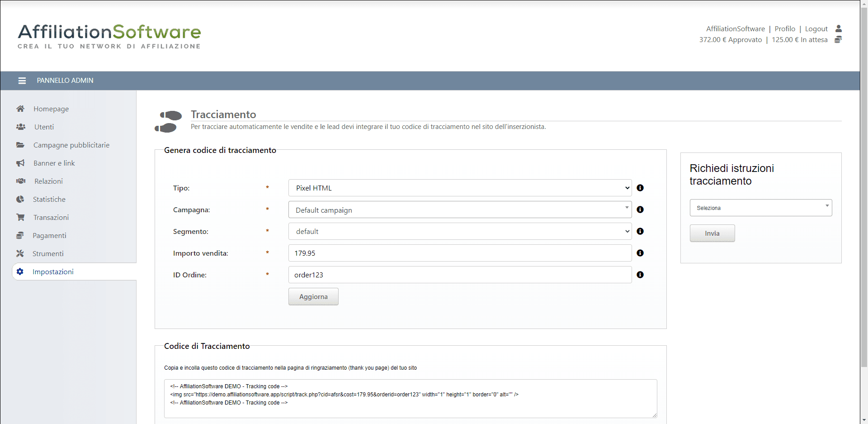The height and width of the screenshot is (424, 868).
Task: Click the info icon beside Campagna field
Action: [x=640, y=210]
